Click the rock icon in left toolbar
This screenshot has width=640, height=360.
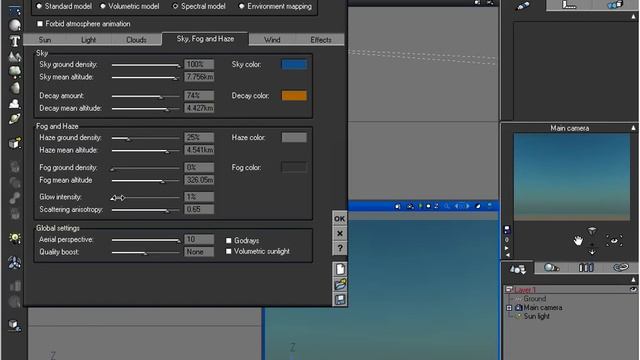point(15,88)
